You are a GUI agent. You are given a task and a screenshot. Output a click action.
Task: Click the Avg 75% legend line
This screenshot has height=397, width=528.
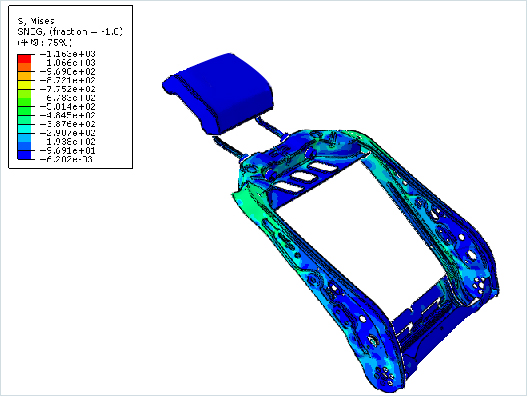tap(44, 42)
